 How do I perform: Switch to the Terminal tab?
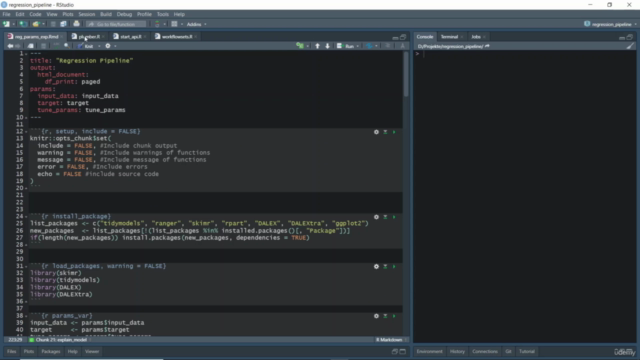[x=449, y=37]
